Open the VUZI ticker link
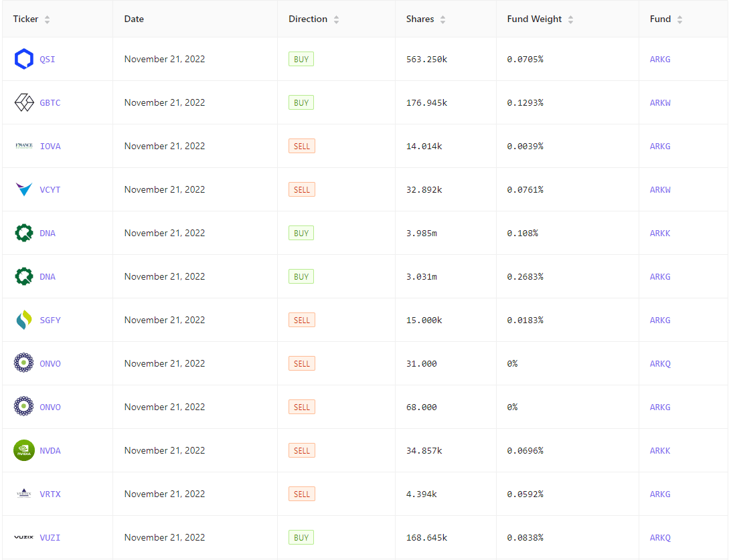Image resolution: width=731 pixels, height=560 pixels. pyautogui.click(x=50, y=537)
